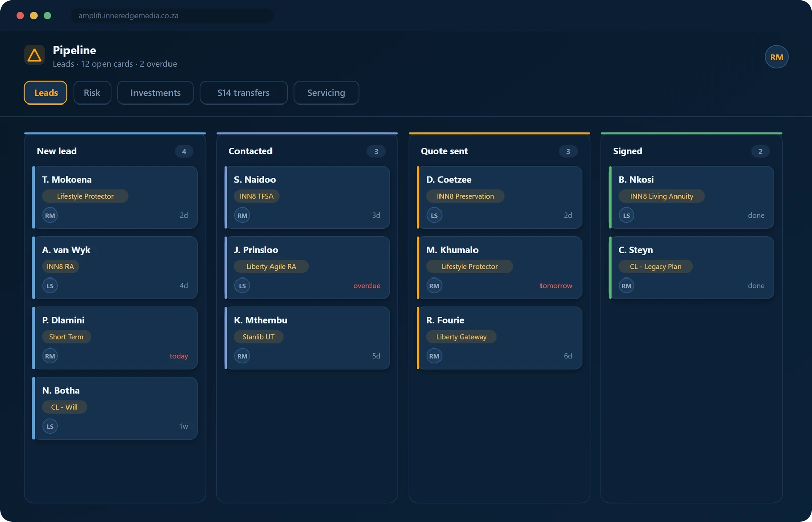Switch to the Risk tab
This screenshot has width=812, height=522.
point(92,93)
